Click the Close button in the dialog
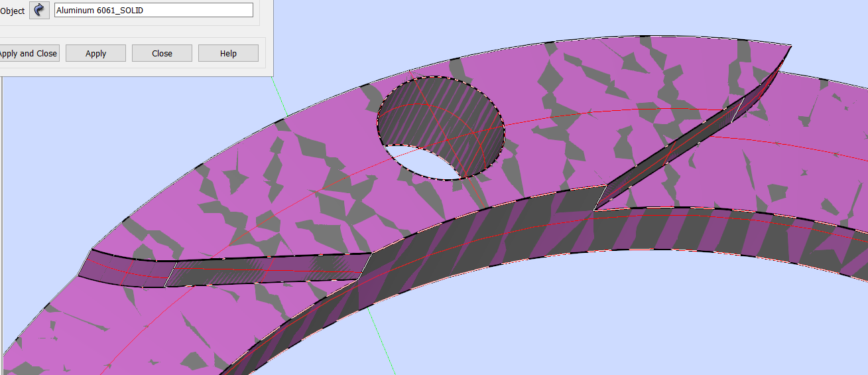The image size is (868, 375). coord(162,54)
